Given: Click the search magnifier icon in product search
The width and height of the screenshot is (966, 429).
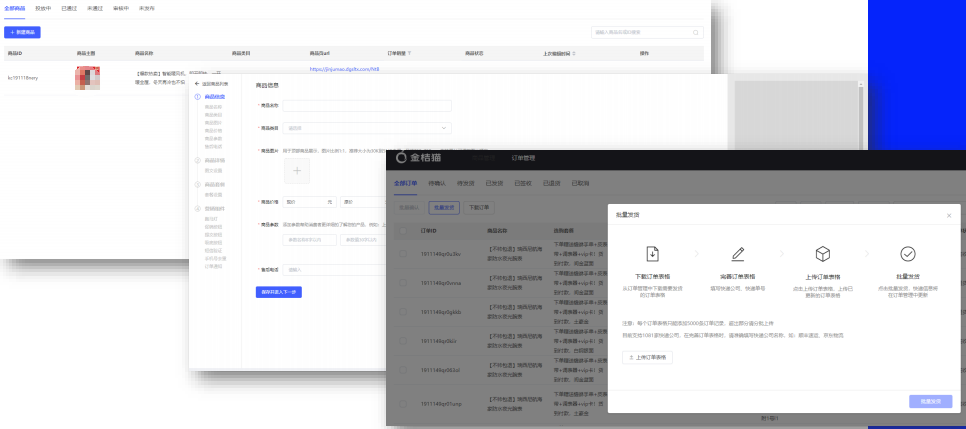Looking at the screenshot, I should click(697, 32).
